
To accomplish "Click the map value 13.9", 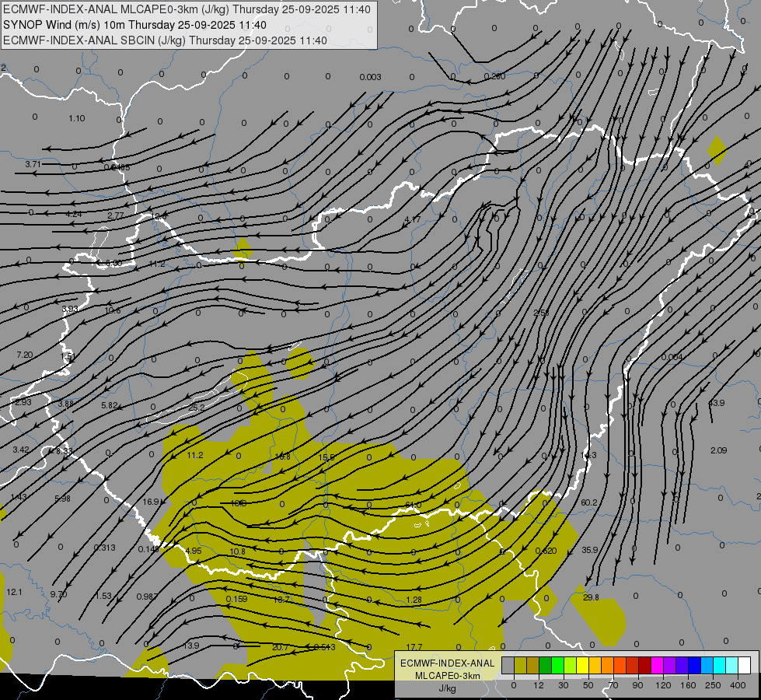I will click(x=191, y=646).
